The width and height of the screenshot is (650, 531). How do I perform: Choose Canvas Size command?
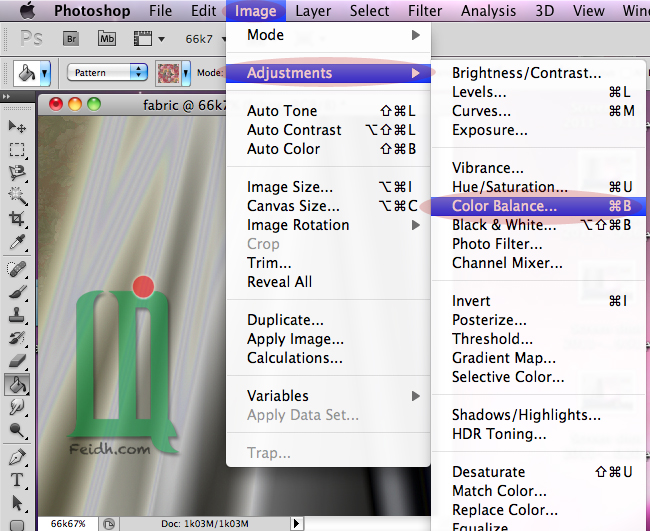click(328, 206)
